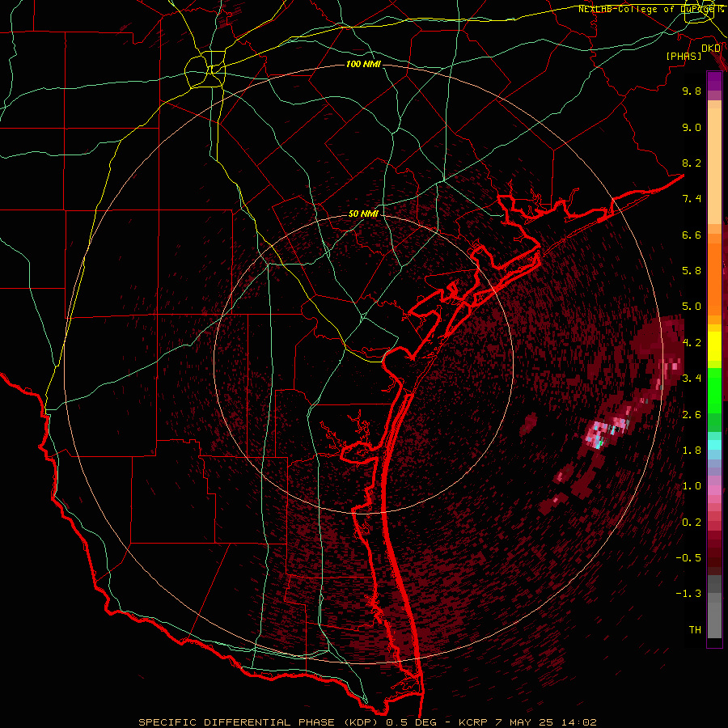Select the pink band near 1.0 on the scale
Image resolution: width=728 pixels, height=728 pixels.
(x=714, y=490)
